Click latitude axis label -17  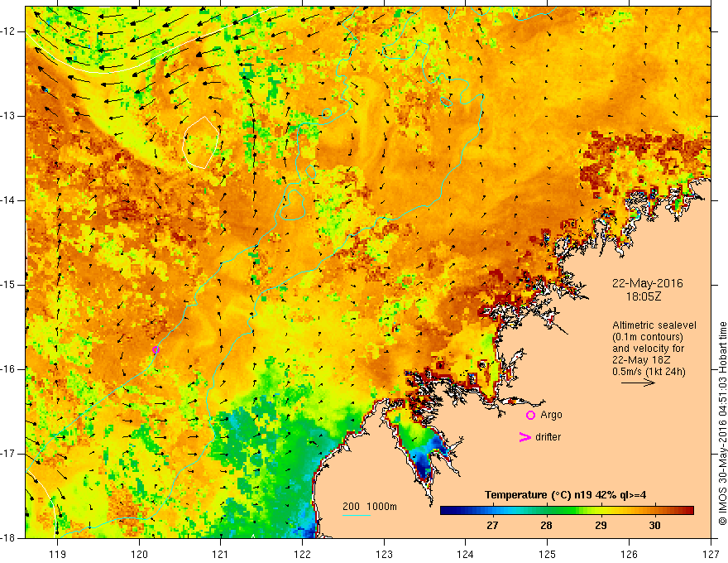[x=9, y=454]
